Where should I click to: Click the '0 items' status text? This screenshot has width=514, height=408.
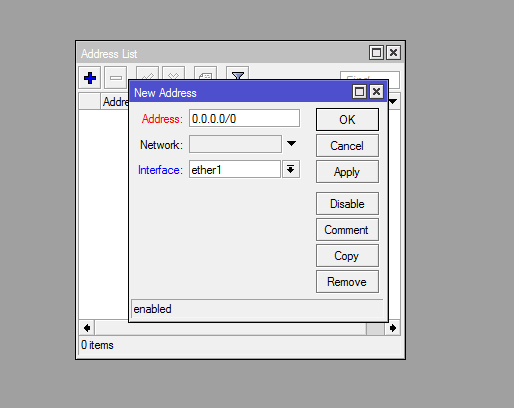coord(97,345)
